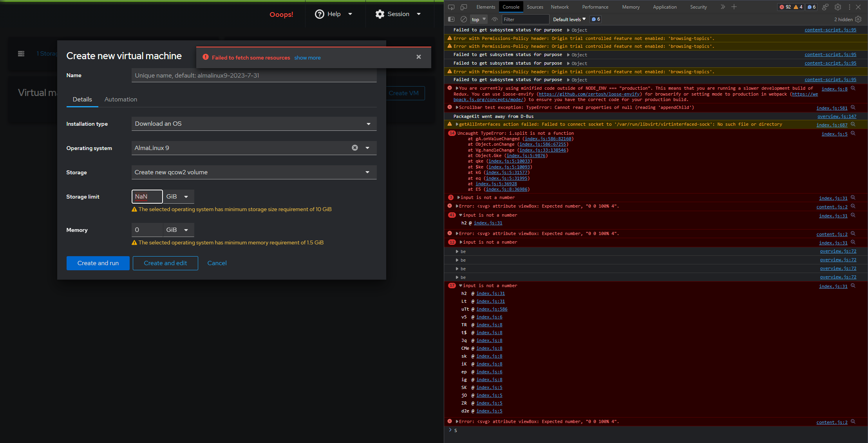Image resolution: width=868 pixels, height=443 pixels.
Task: Expand the Scrollbar test exception error
Action: point(457,107)
